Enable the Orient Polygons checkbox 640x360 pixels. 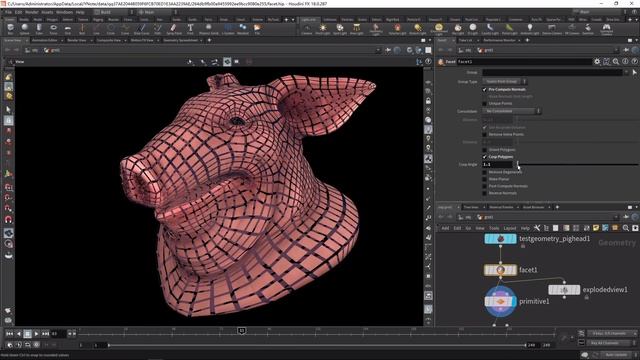[x=484, y=150]
